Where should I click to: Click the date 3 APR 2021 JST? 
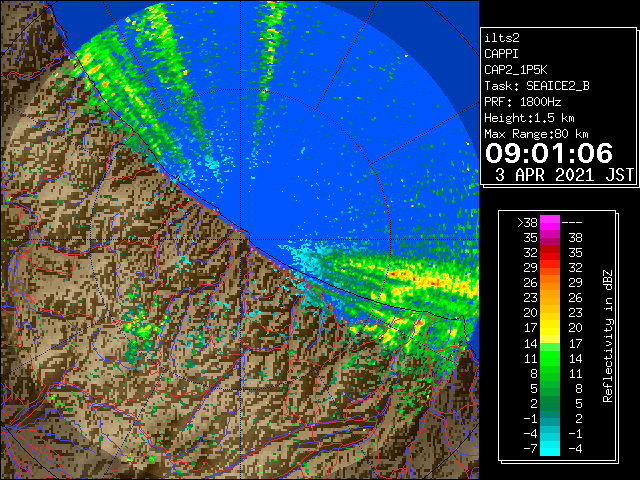point(564,175)
